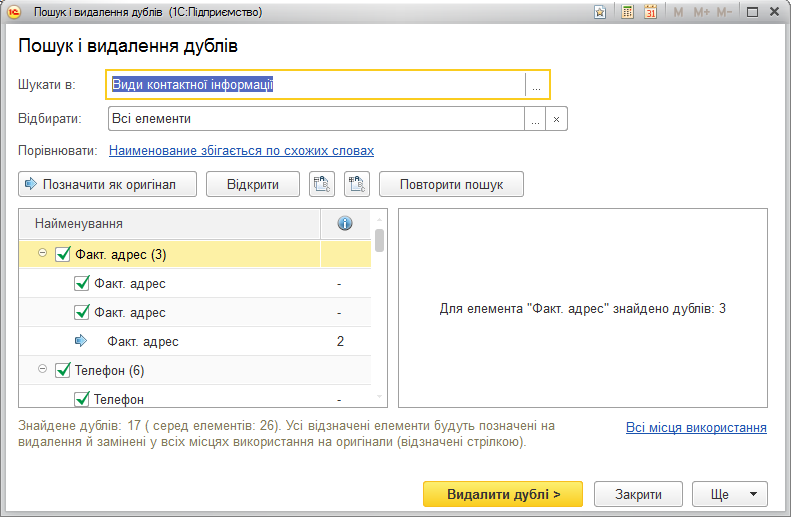Open the Всі місця використання link

(x=696, y=428)
